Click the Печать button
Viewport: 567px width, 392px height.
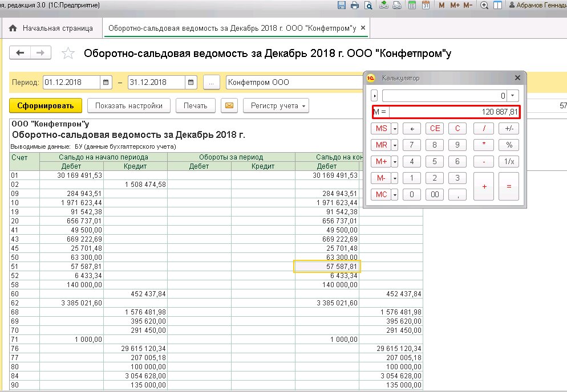(x=195, y=105)
